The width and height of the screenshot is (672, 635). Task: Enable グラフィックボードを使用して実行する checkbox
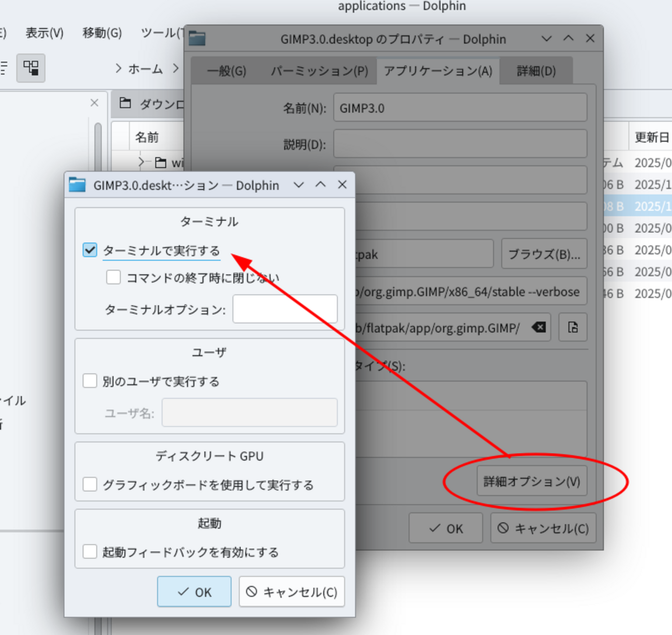(x=90, y=485)
